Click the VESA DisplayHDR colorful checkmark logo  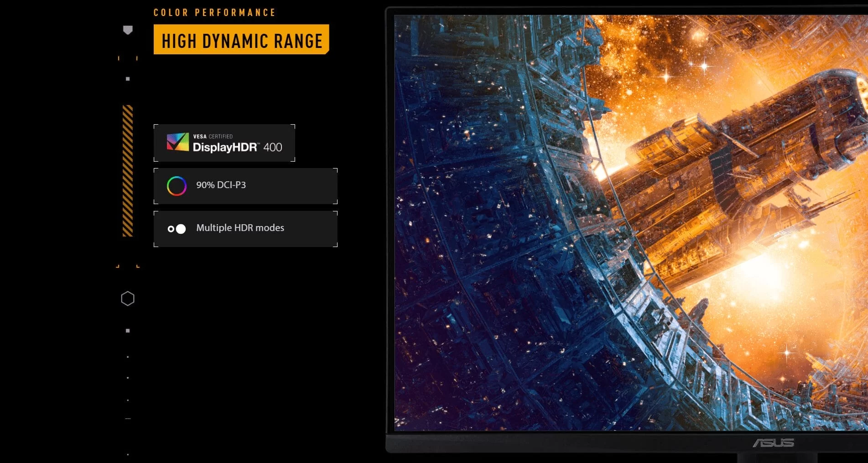coord(178,142)
